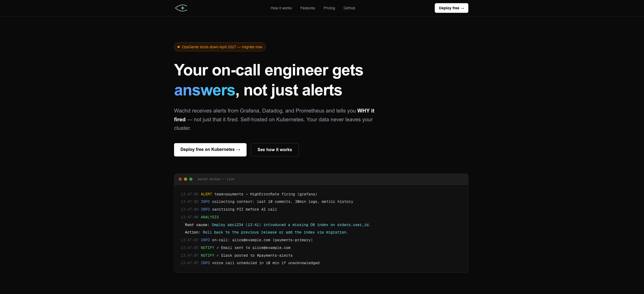Click Deploy free on Kubernetes button
644x294 pixels.
click(210, 150)
